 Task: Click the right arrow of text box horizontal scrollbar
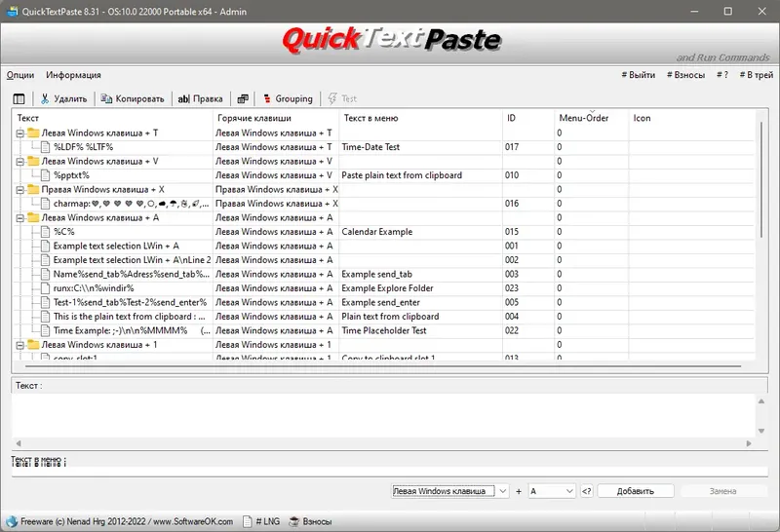tap(749, 443)
